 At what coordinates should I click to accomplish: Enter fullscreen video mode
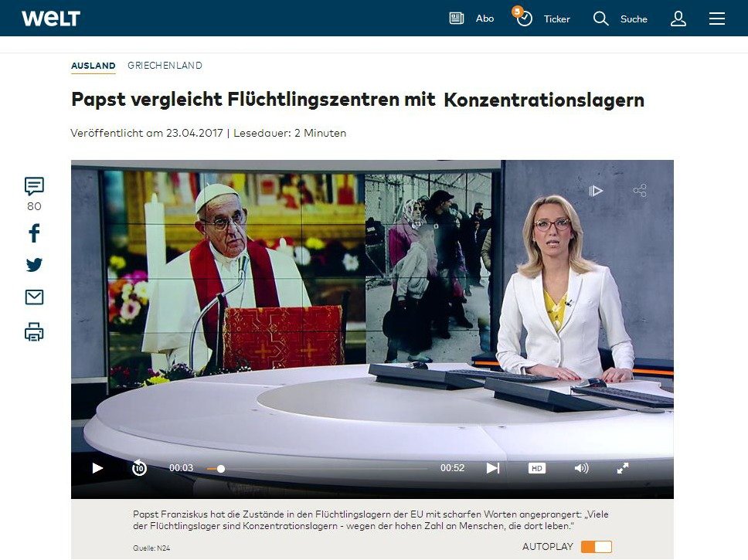tap(623, 468)
